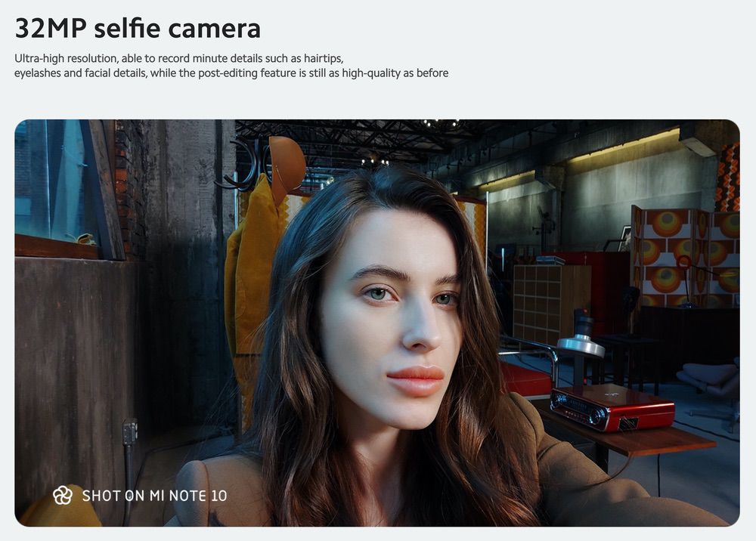The image size is (756, 541).
Task: Click the electrical outlet box on the left wall
Action: pyautogui.click(x=130, y=431)
